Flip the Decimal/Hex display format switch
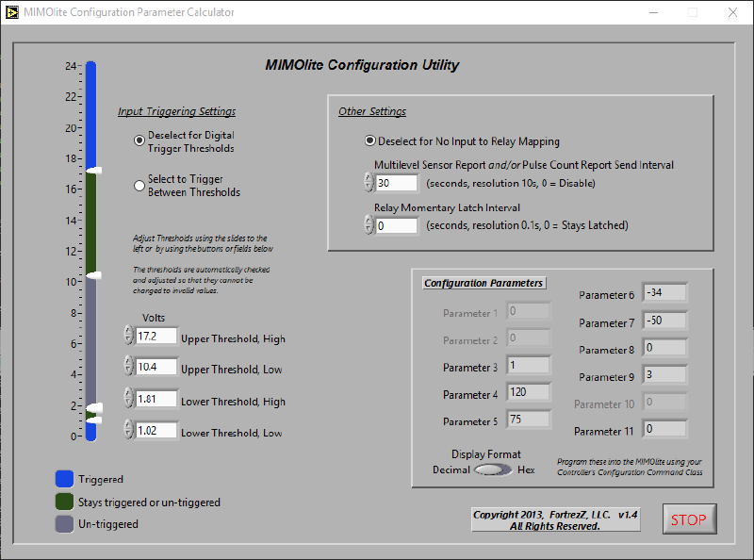This screenshot has width=754, height=560. 492,469
